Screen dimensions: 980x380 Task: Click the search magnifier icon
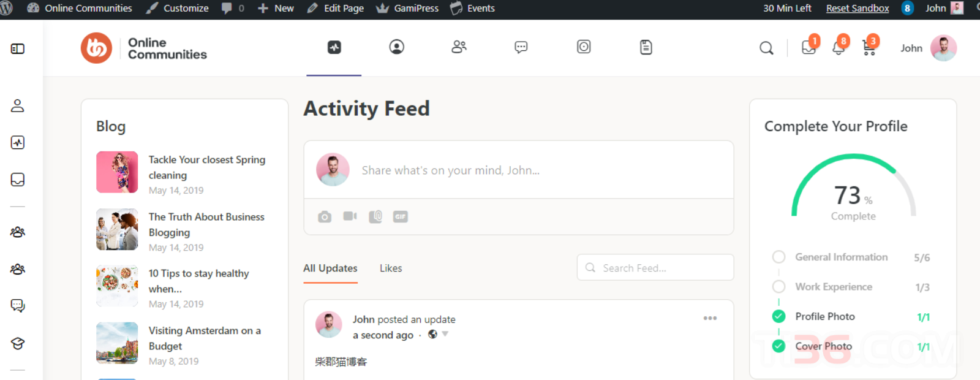[766, 47]
